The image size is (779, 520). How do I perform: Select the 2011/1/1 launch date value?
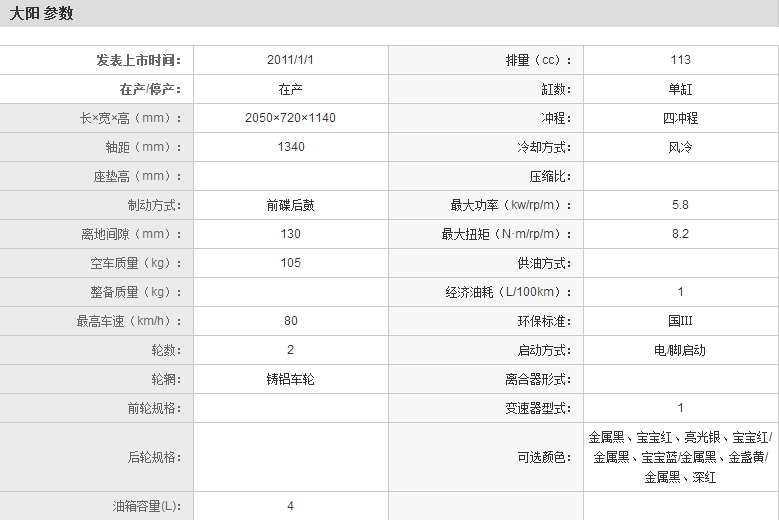pos(290,60)
